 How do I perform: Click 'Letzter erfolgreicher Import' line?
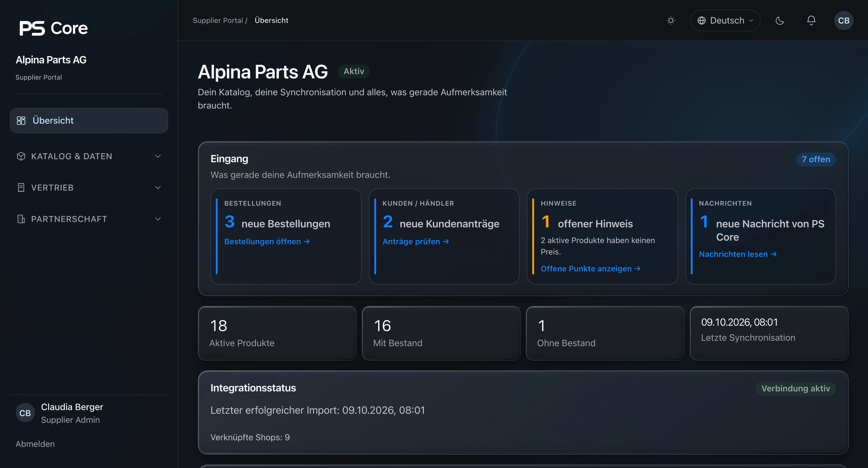[317, 410]
